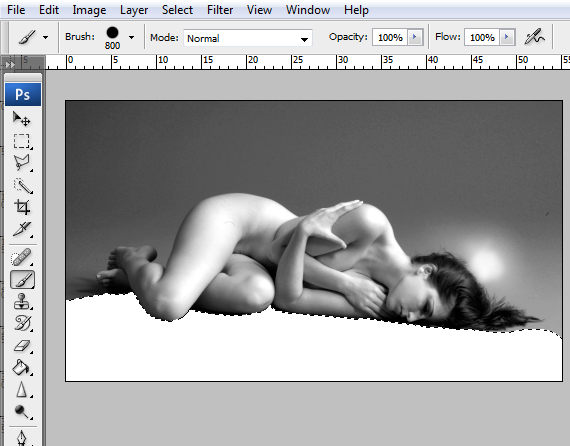Expand the collapsed toolbox double arrows
Screen dimensions: 570x446
coord(10,65)
